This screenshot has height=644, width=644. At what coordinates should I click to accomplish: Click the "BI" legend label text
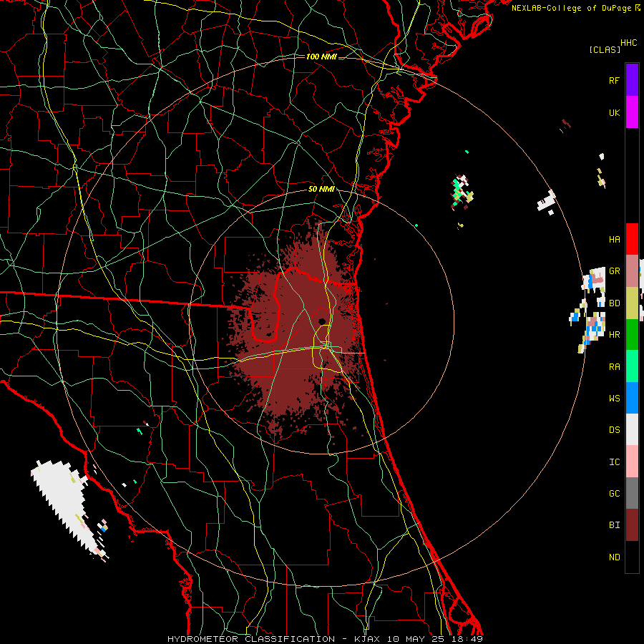pyautogui.click(x=614, y=525)
